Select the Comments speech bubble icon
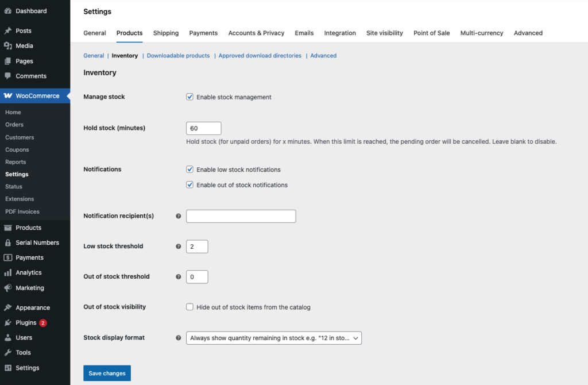The image size is (588, 385). (x=7, y=76)
